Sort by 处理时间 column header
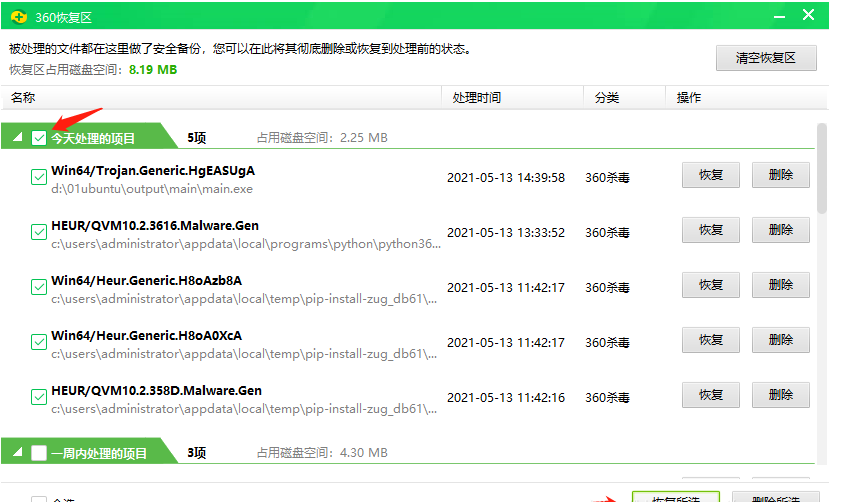The width and height of the screenshot is (842, 502). [x=476, y=98]
